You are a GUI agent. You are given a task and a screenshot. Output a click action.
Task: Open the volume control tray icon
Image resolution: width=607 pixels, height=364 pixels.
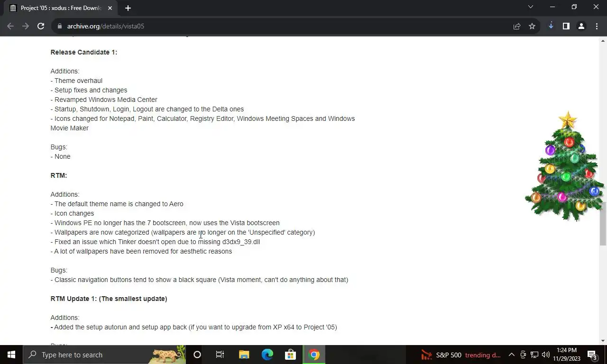[x=546, y=355]
